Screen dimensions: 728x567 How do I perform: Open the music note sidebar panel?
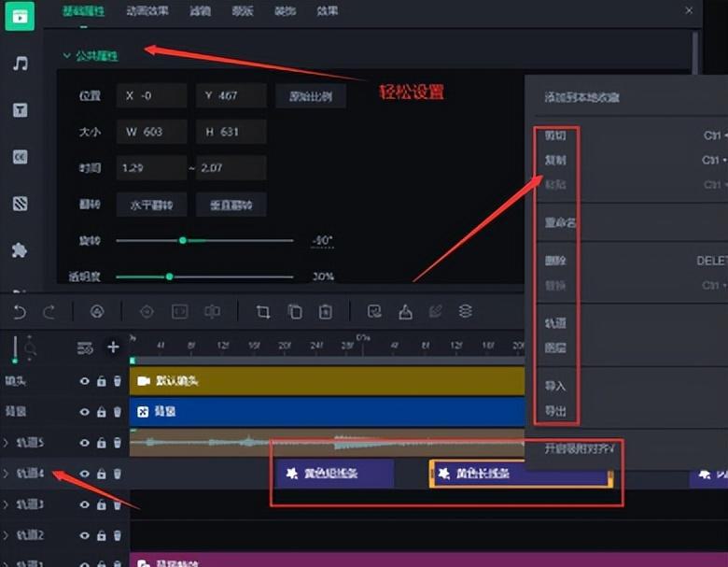(20, 64)
